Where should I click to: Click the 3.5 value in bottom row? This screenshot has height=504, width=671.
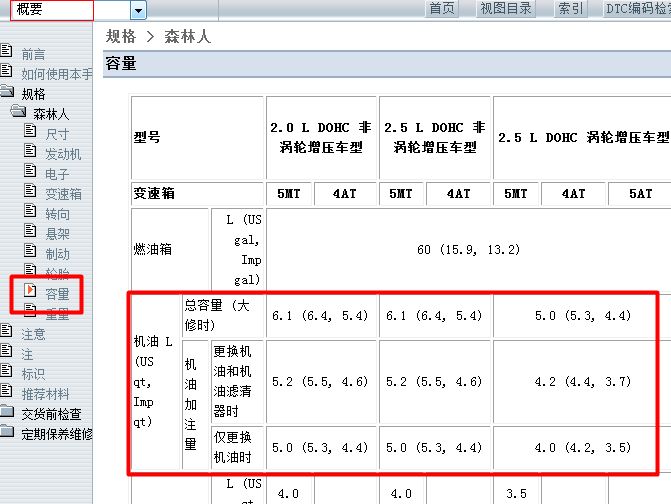point(517,494)
